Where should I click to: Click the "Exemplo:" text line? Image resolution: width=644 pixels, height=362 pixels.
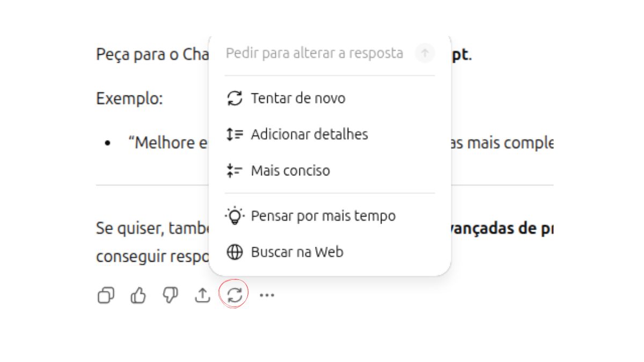click(129, 99)
